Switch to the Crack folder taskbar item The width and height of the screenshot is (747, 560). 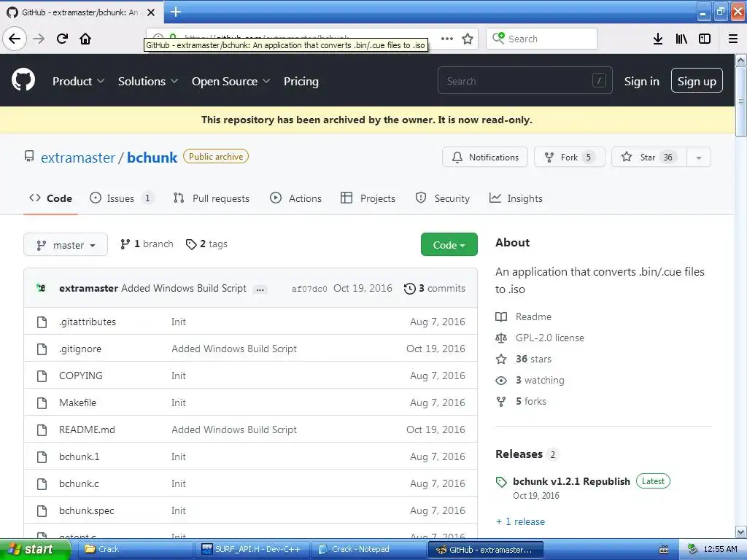point(135,550)
